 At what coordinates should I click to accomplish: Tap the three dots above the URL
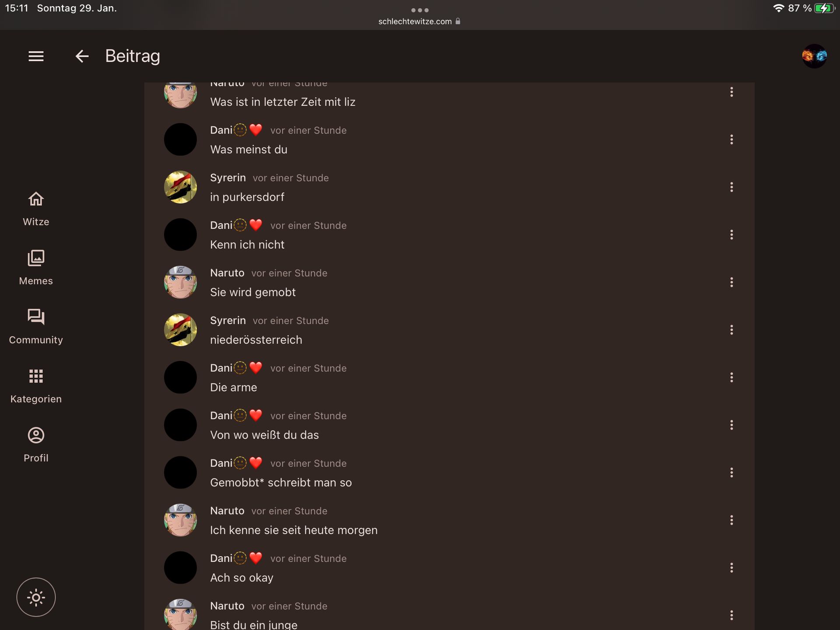coord(420,10)
